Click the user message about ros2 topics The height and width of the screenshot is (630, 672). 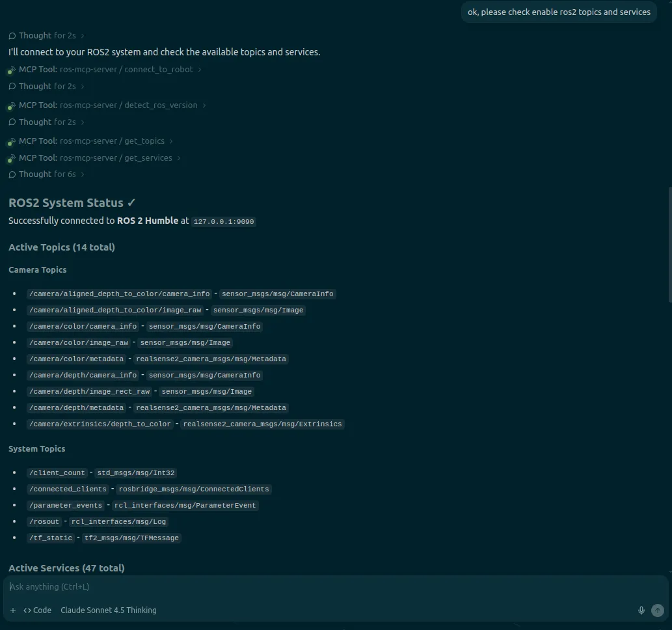[x=559, y=12]
